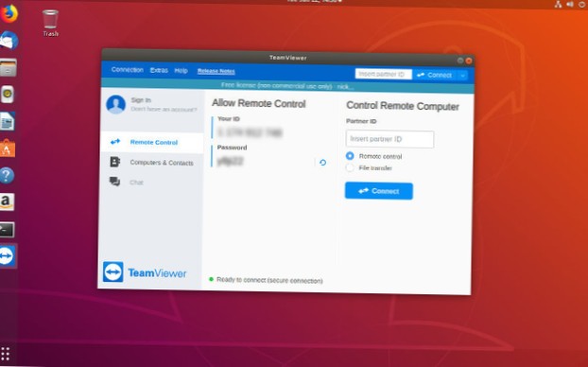Launch Thunderbird mail from the dock
This screenshot has height=367, width=588.
[x=9, y=40]
